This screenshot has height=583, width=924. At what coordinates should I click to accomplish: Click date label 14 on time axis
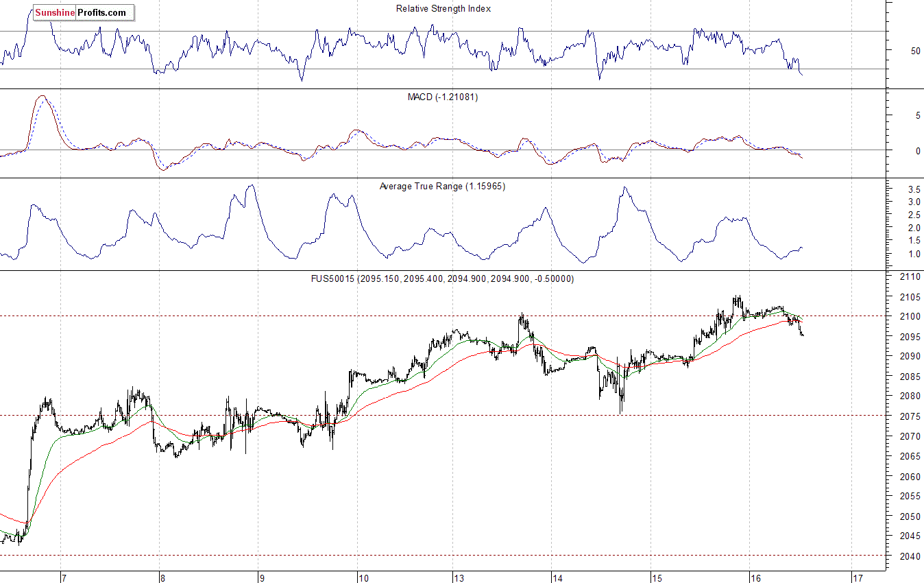(558, 578)
